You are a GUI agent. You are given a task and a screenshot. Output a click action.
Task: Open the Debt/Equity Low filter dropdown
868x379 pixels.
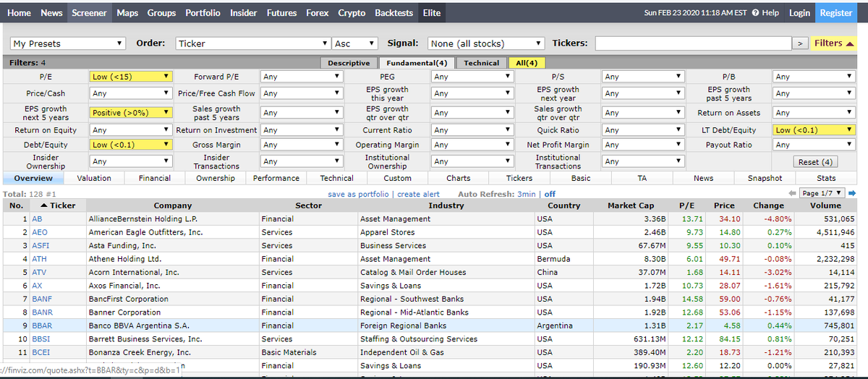[131, 145]
